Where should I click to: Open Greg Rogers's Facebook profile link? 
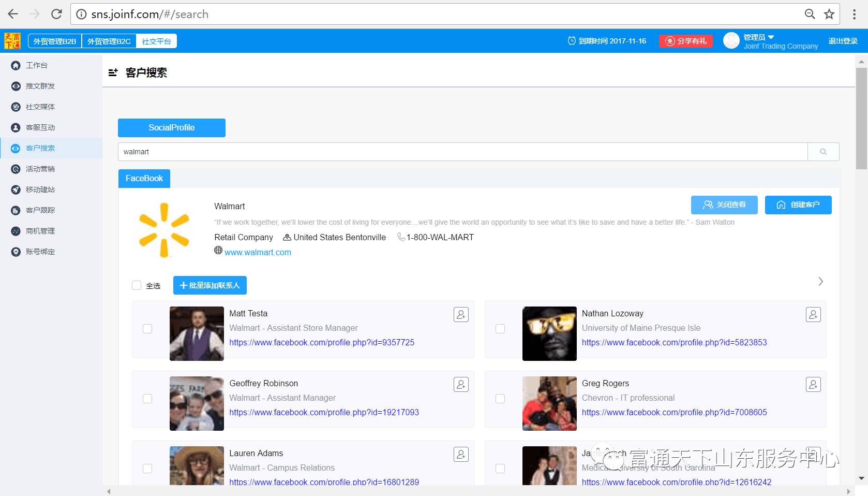pyautogui.click(x=675, y=412)
